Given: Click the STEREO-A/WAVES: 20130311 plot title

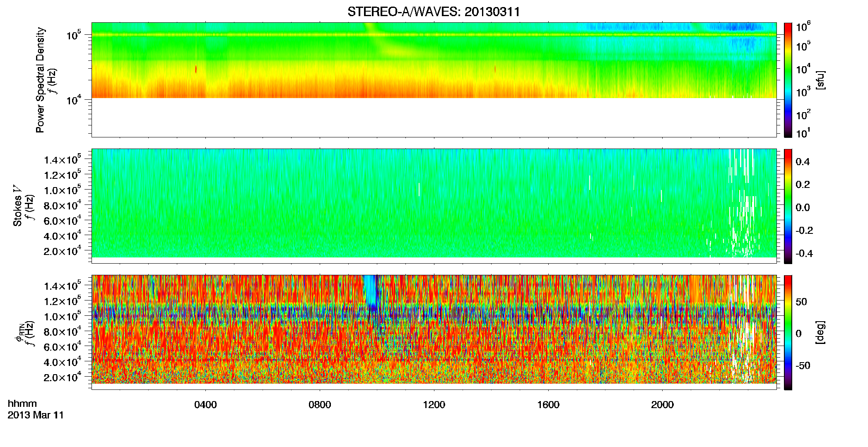Looking at the screenshot, I should pos(434,12).
